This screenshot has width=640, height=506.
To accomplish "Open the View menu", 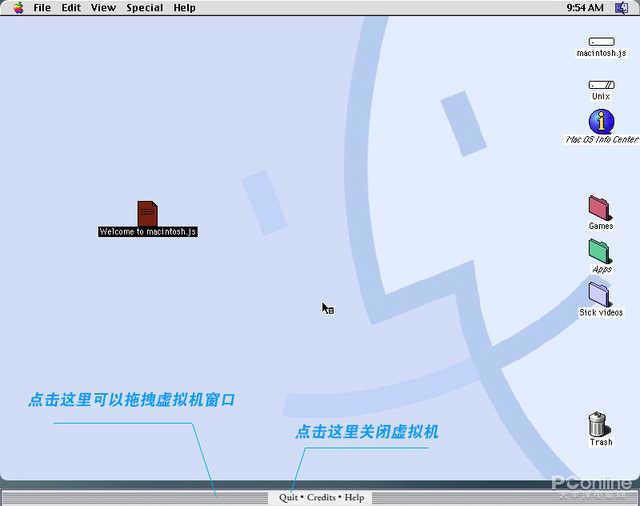I will pyautogui.click(x=103, y=8).
